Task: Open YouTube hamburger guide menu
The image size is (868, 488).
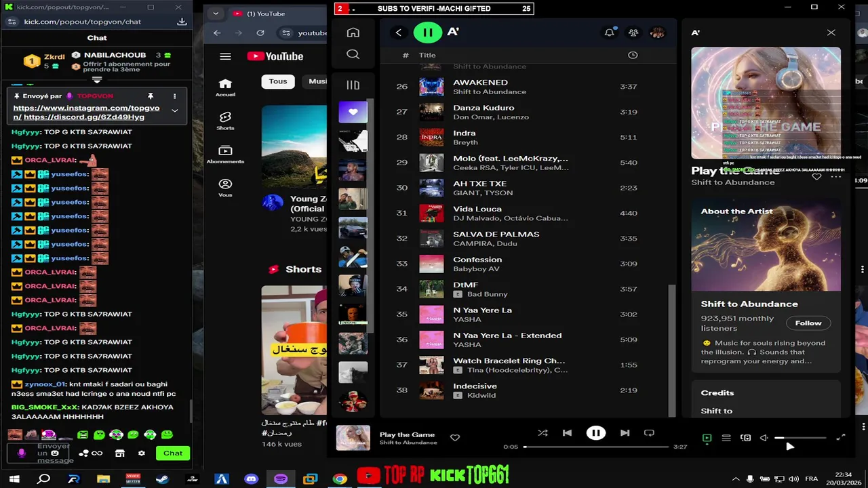Action: click(x=225, y=56)
